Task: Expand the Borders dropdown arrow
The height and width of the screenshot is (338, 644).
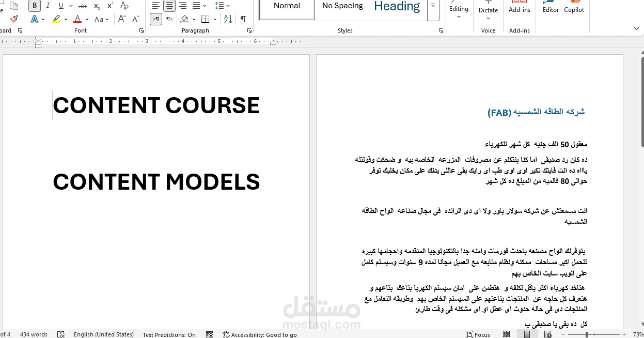Action: [x=214, y=19]
